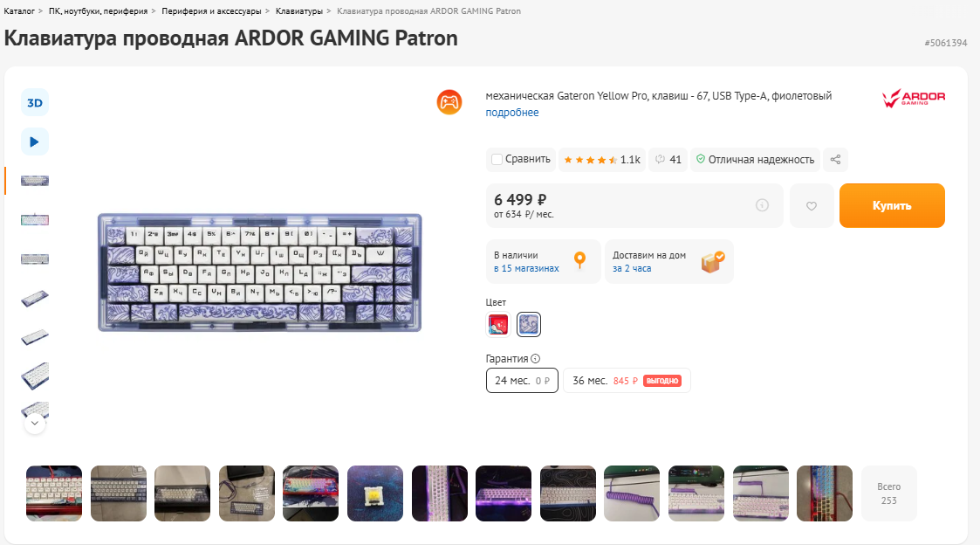The image size is (980, 545).
Task: Click the Купить button
Action: coord(892,206)
